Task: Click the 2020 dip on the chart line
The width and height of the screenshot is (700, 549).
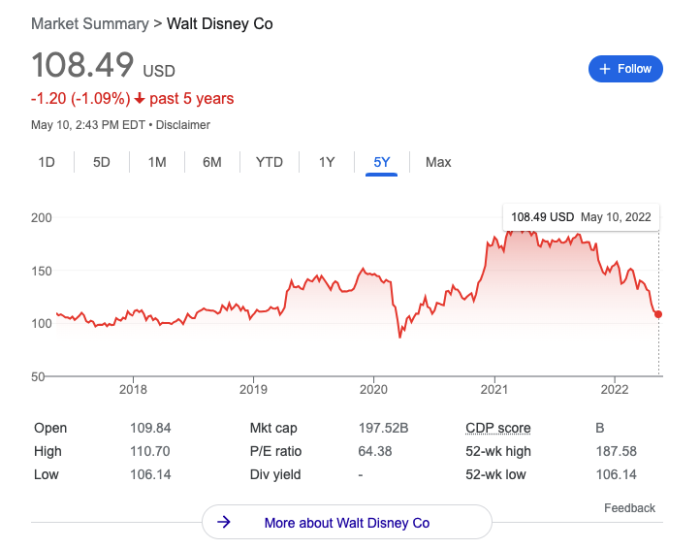Action: click(400, 337)
